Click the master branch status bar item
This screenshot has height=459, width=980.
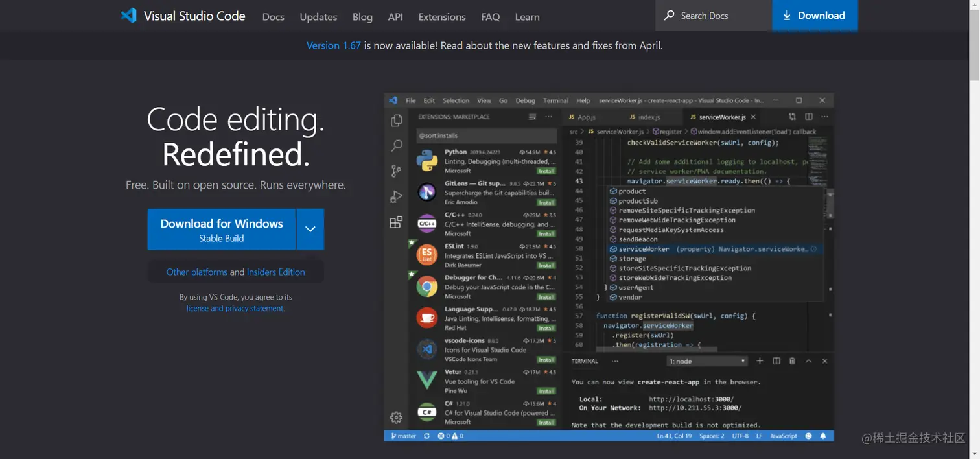pyautogui.click(x=403, y=436)
